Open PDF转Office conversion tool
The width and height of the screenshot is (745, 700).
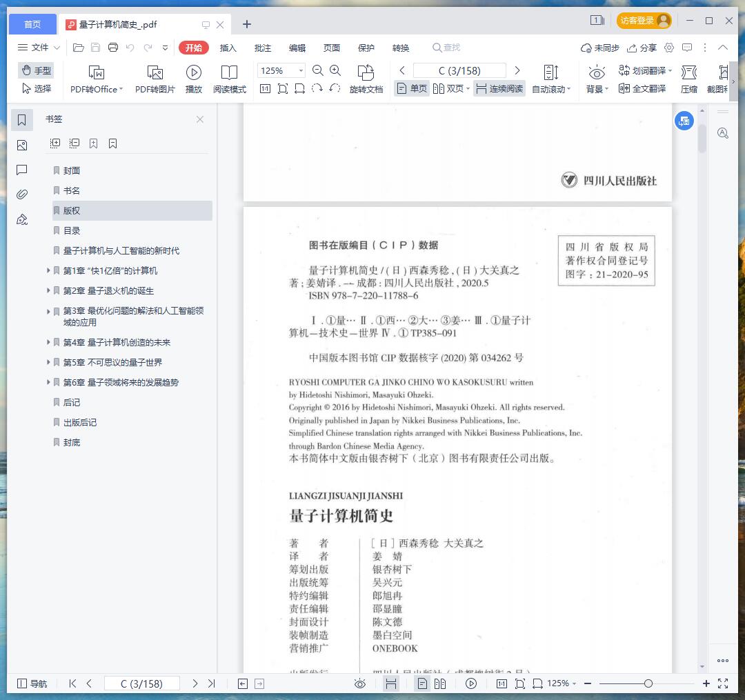(x=97, y=79)
